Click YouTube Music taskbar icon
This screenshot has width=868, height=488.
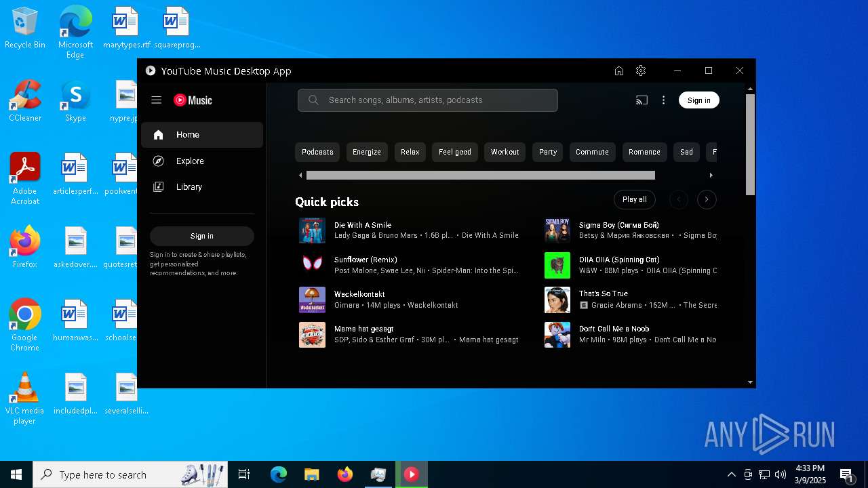click(412, 474)
